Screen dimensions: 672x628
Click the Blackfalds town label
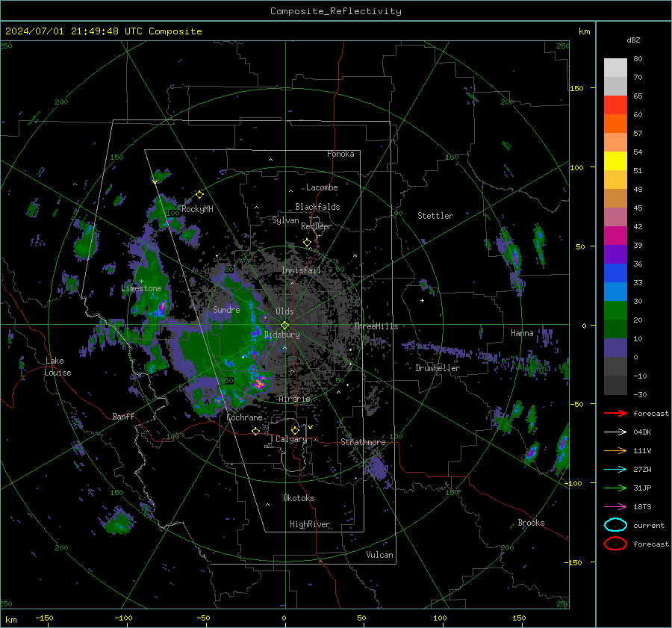click(317, 207)
